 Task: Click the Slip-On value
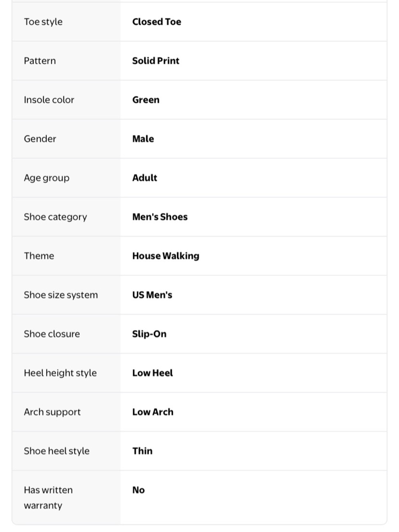point(150,334)
